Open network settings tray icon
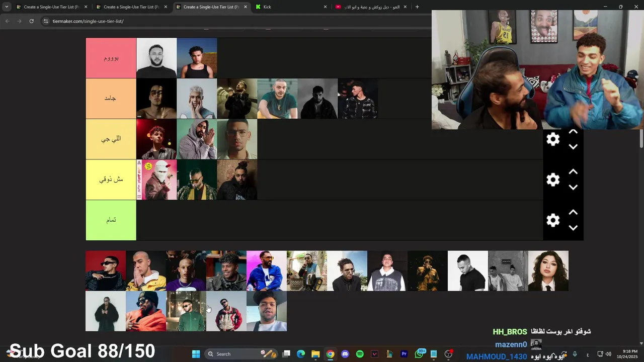Screen dimensions: 644x362 [x=600, y=354]
